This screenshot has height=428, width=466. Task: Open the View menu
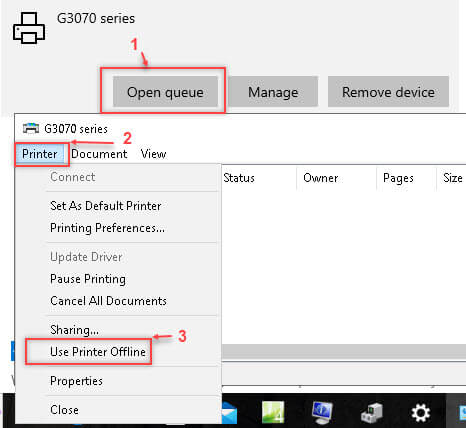[153, 154]
